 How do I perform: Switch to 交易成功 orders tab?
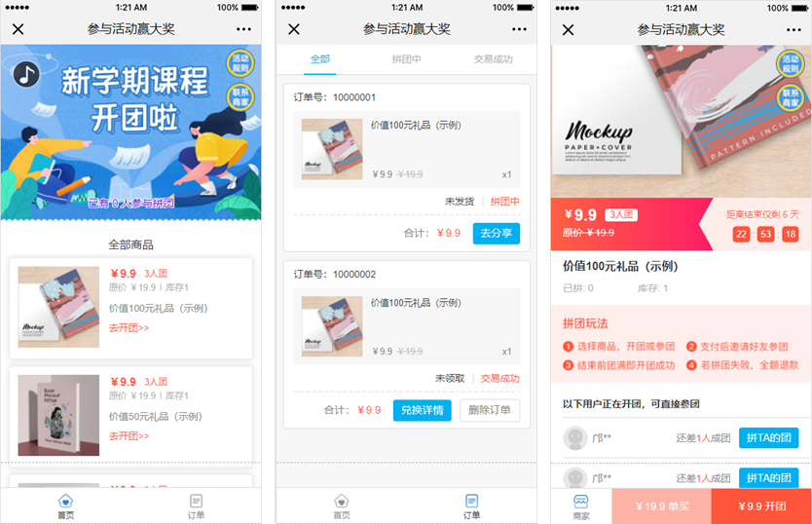(x=493, y=59)
